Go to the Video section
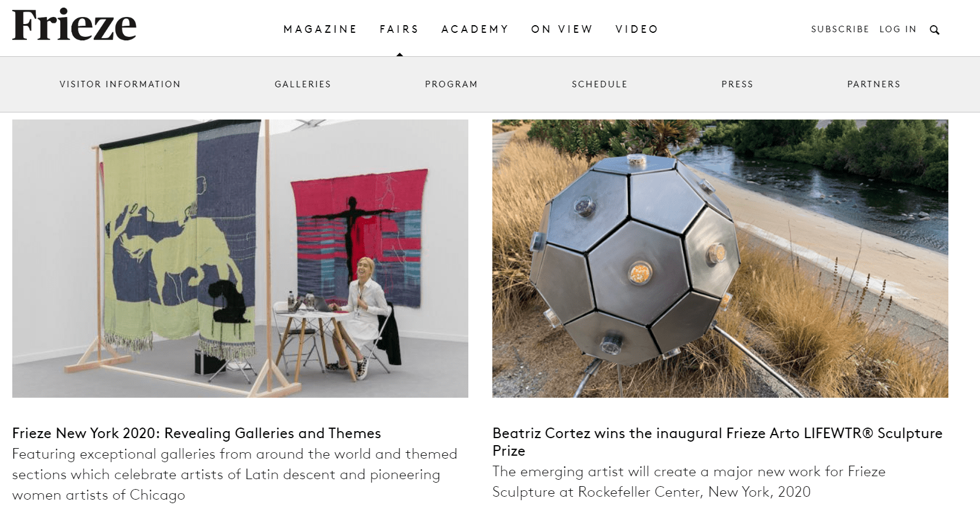Screen dimensions: 980x509 click(637, 29)
